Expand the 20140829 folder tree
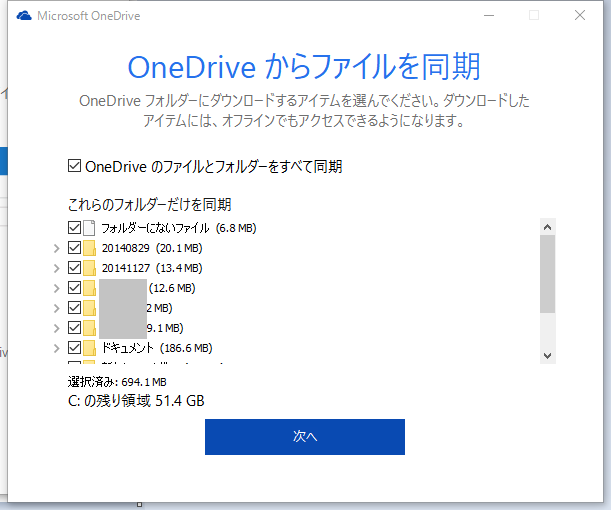 click(57, 248)
